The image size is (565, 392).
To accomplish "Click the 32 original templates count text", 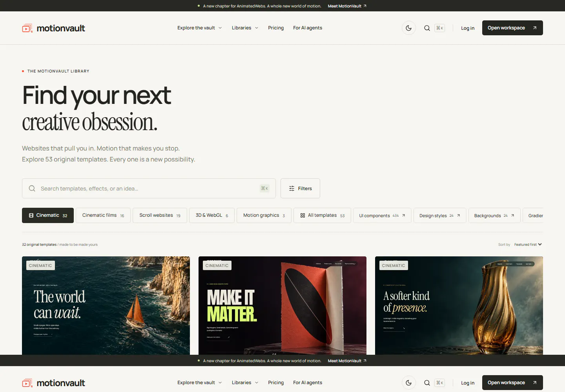I will tap(39, 245).
